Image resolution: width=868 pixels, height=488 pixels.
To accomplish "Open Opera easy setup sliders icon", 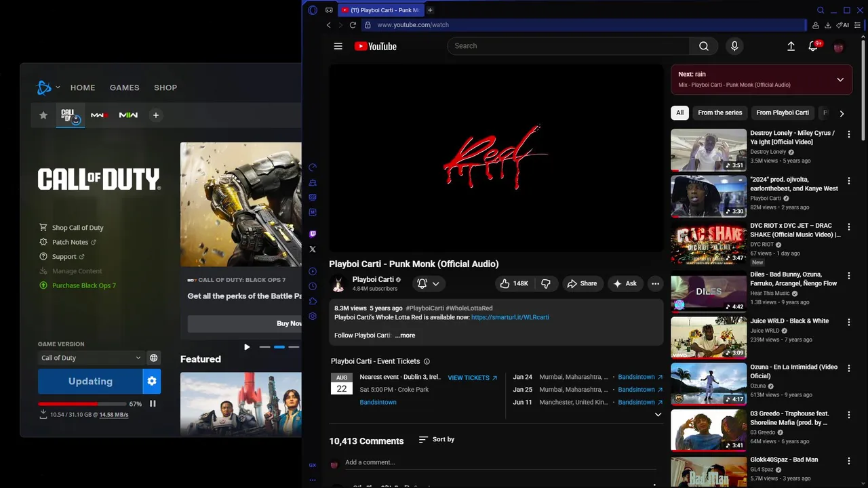I will pyautogui.click(x=858, y=25).
